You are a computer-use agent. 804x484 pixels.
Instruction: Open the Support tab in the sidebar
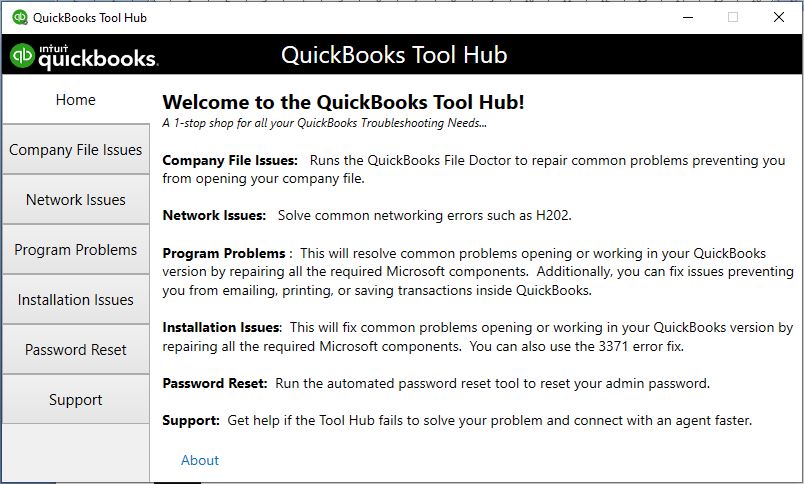click(76, 400)
